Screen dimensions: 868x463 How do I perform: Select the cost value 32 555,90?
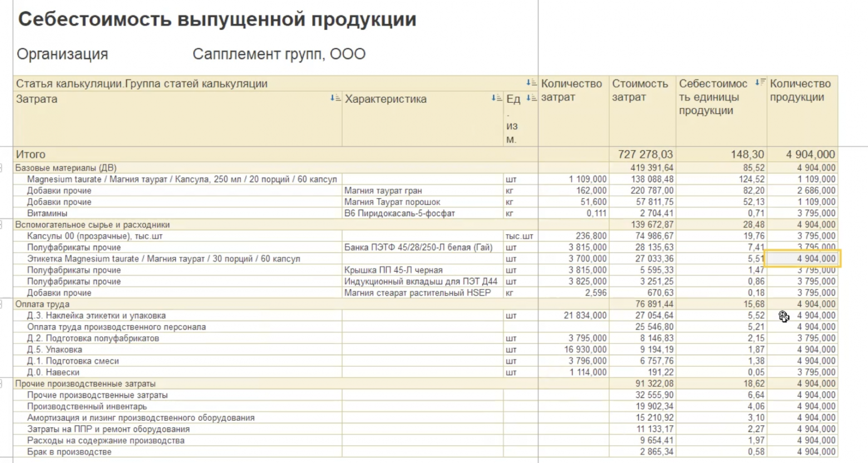tap(654, 395)
